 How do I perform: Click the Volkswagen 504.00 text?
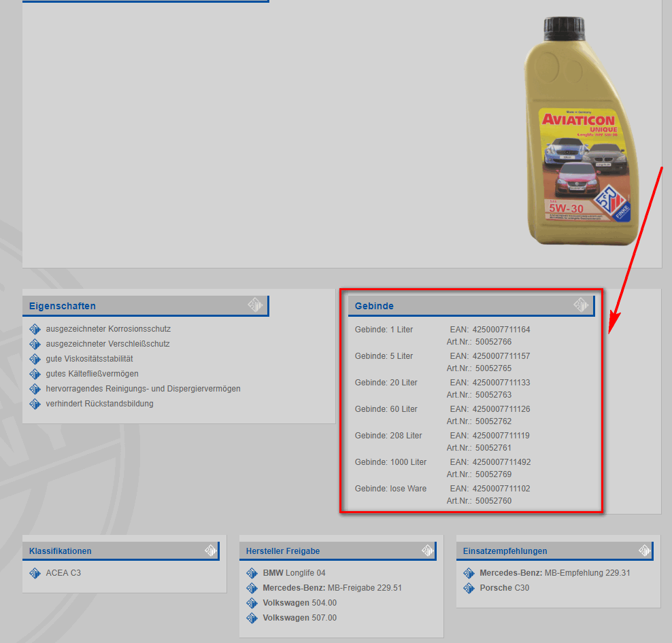coord(299,603)
